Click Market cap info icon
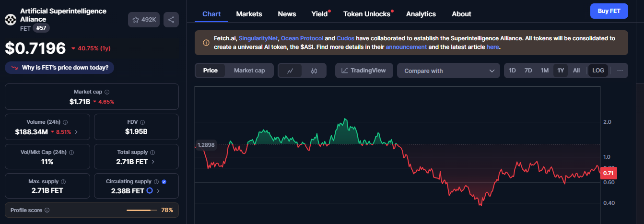644x224 pixels. [x=107, y=92]
